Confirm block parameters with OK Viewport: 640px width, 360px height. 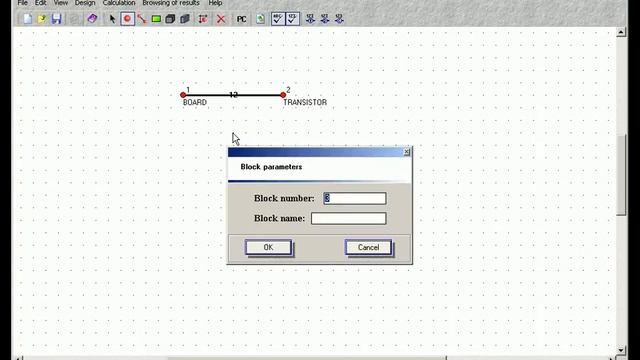pyautogui.click(x=268, y=247)
